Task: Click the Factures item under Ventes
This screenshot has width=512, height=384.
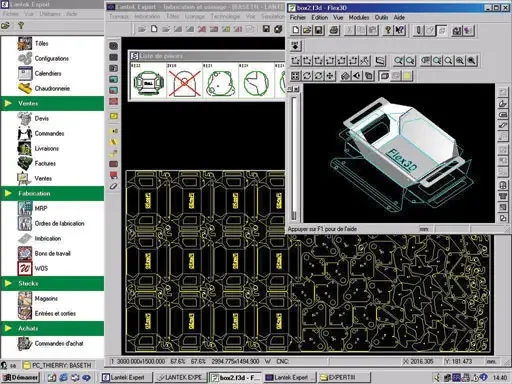Action: (x=45, y=163)
